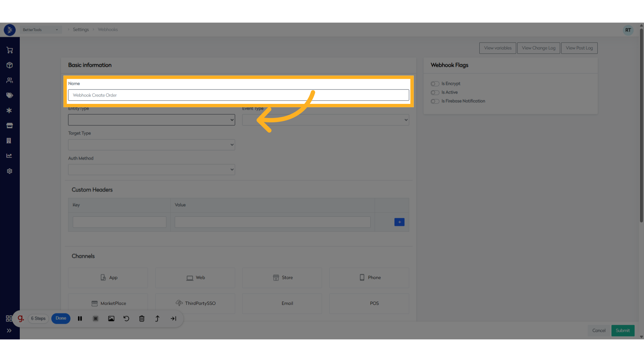The width and height of the screenshot is (644, 362).
Task: Submit the webhook form
Action: click(623, 330)
